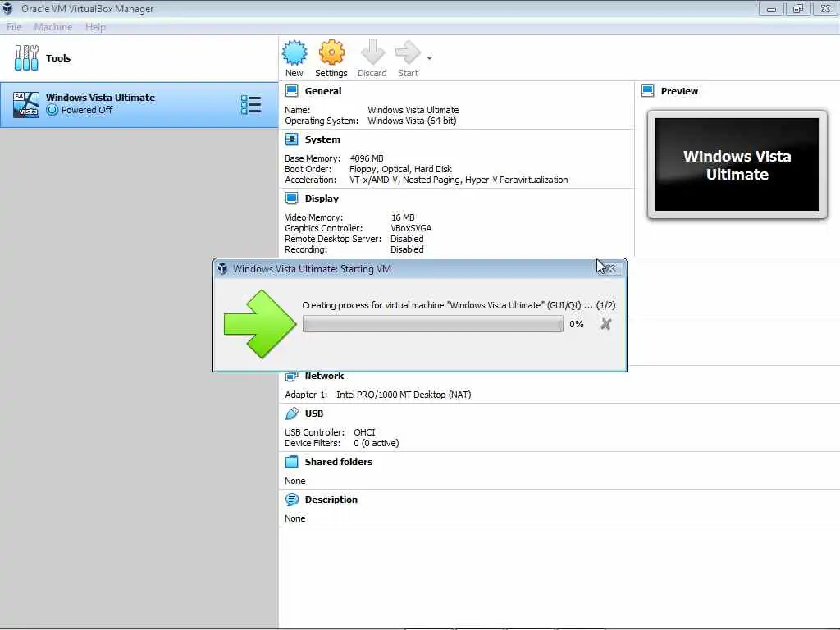Click the Preview section monitor icon
This screenshot has width=840, height=630.
[648, 91]
